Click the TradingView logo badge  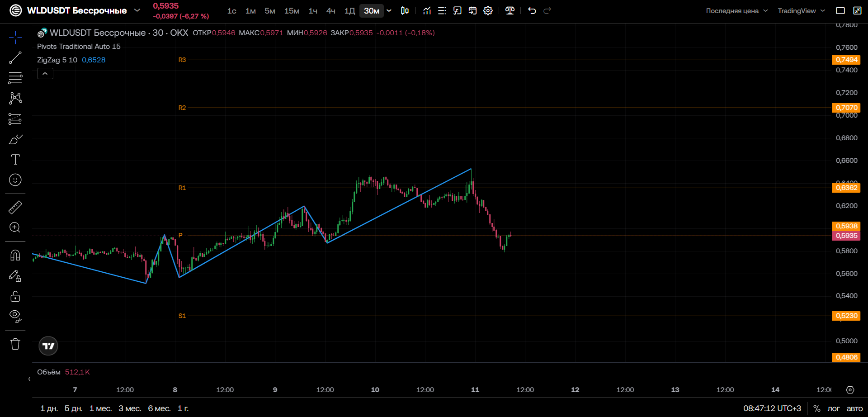[x=48, y=346]
